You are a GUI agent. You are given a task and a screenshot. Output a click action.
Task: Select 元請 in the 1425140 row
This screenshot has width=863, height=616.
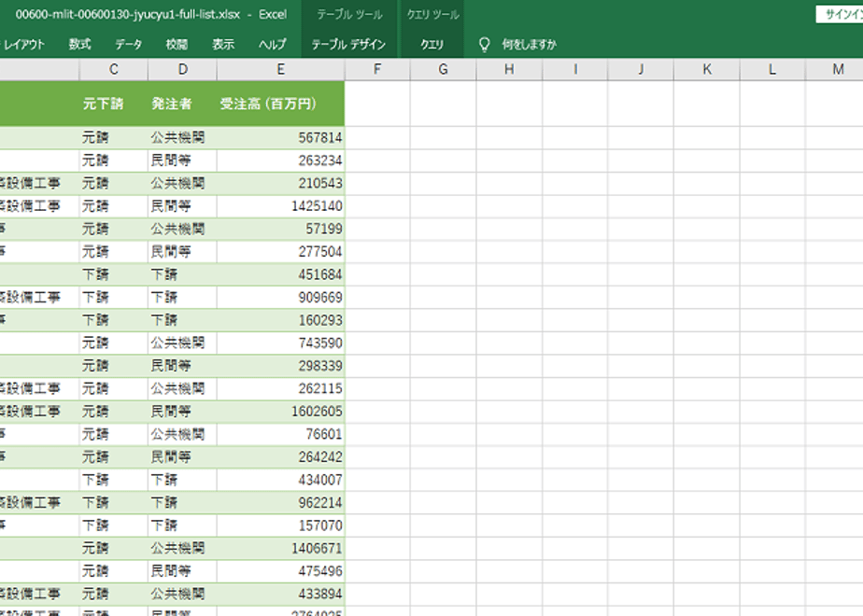pos(95,206)
